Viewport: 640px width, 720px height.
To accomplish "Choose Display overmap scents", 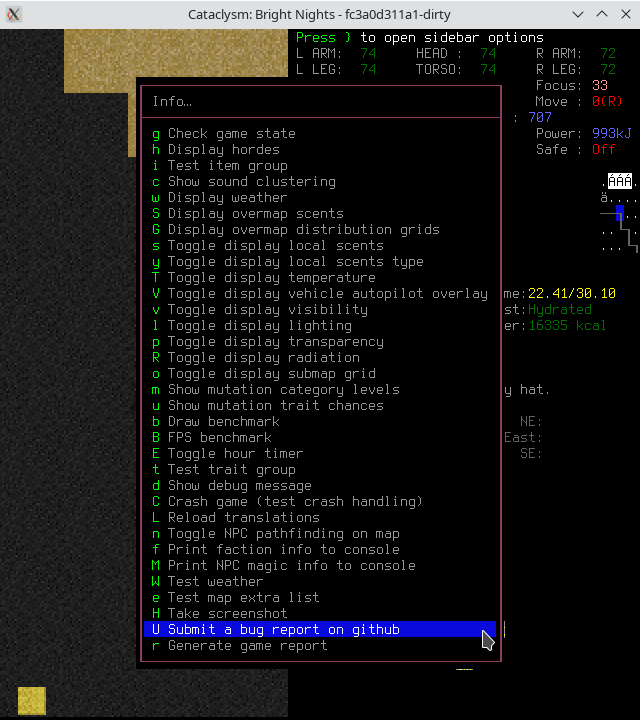I will 320,214.
